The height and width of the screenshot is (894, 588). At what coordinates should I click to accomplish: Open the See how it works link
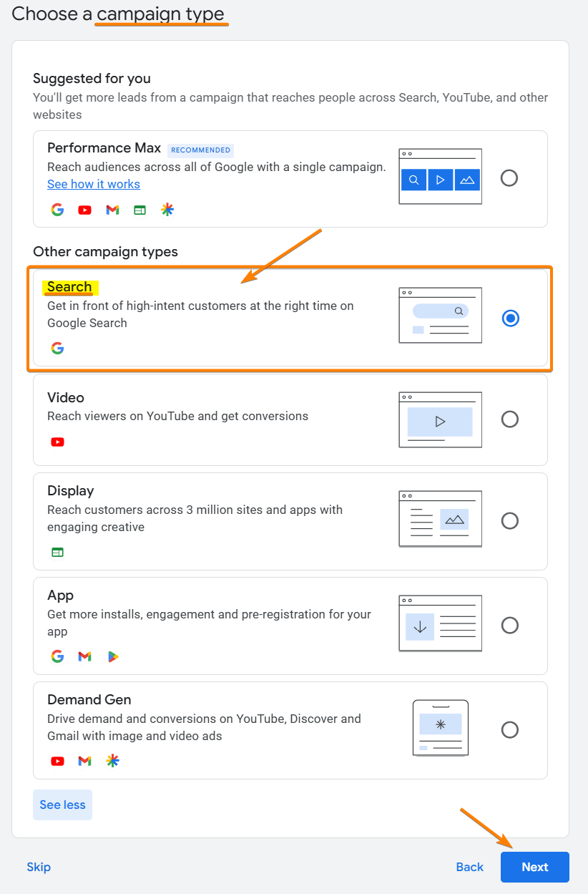[x=94, y=184]
